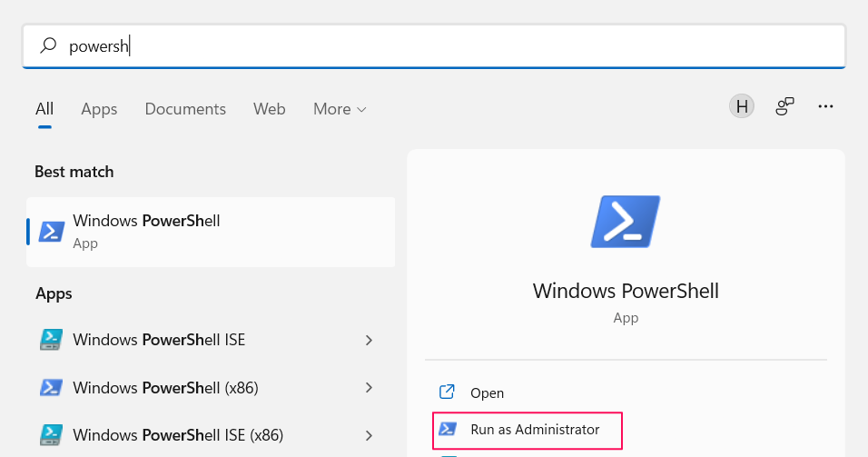The image size is (868, 457).
Task: Click the feedback share icon
Action: (784, 107)
